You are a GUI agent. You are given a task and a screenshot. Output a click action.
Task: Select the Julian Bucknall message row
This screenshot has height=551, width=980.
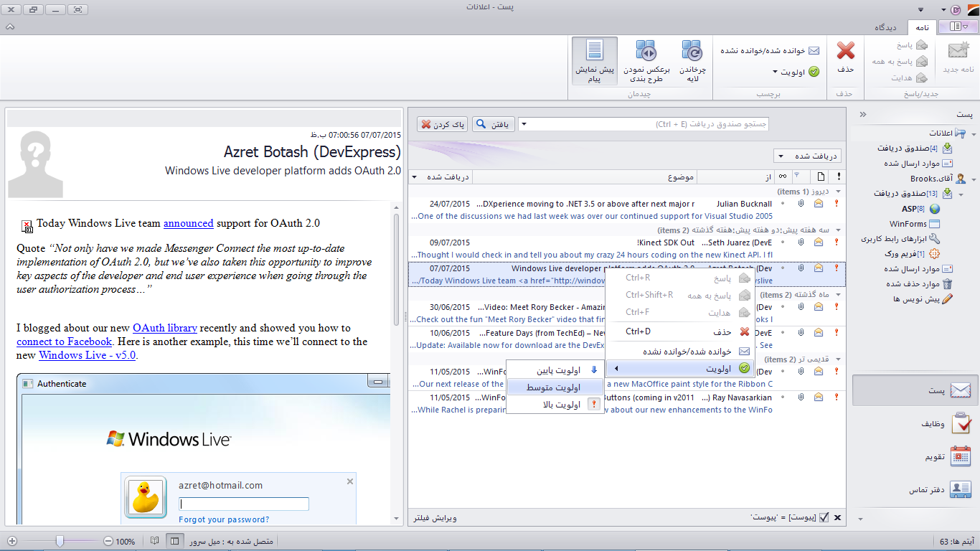pos(627,209)
